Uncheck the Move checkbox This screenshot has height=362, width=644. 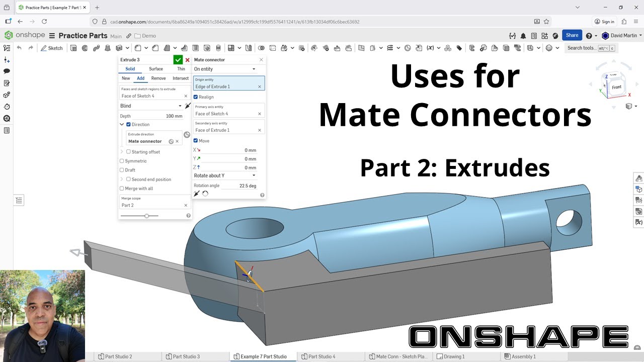pyautogui.click(x=196, y=141)
